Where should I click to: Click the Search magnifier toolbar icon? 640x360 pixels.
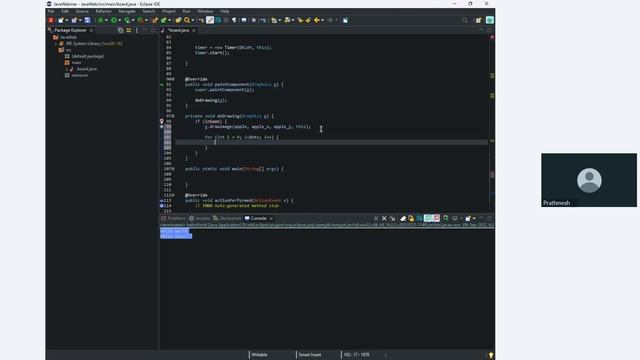(187, 20)
